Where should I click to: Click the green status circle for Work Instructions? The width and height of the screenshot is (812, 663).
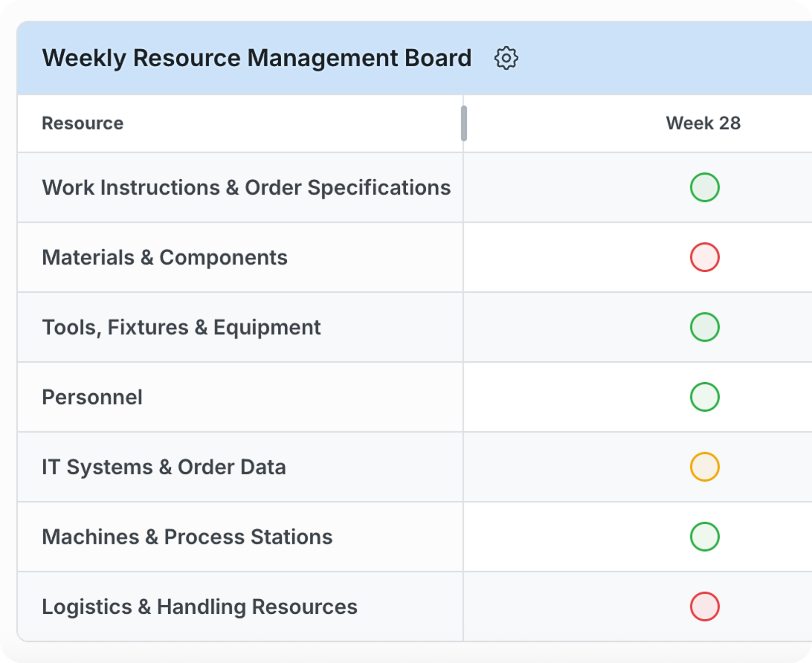click(x=704, y=187)
